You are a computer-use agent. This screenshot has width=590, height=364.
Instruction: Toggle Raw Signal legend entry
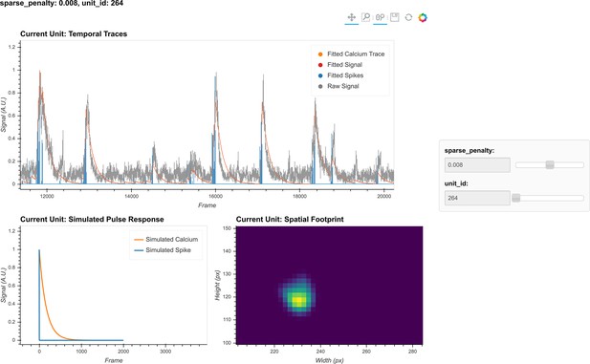coord(339,86)
